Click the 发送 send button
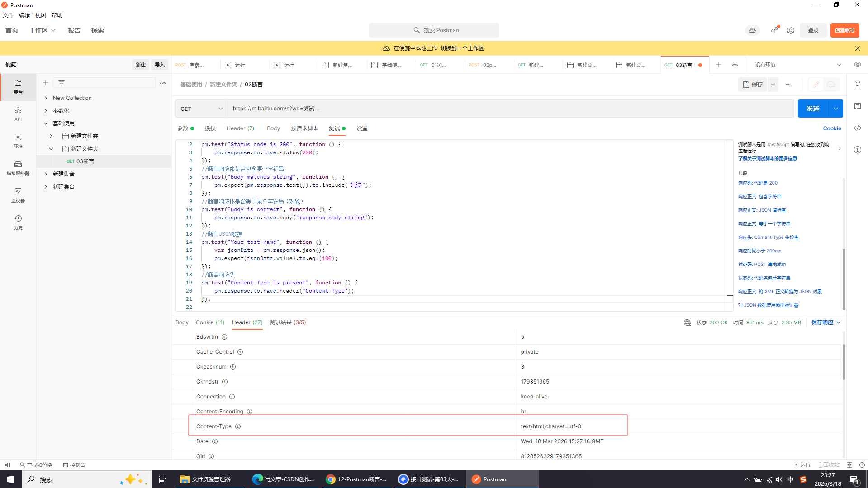The image size is (868, 488). click(x=813, y=109)
